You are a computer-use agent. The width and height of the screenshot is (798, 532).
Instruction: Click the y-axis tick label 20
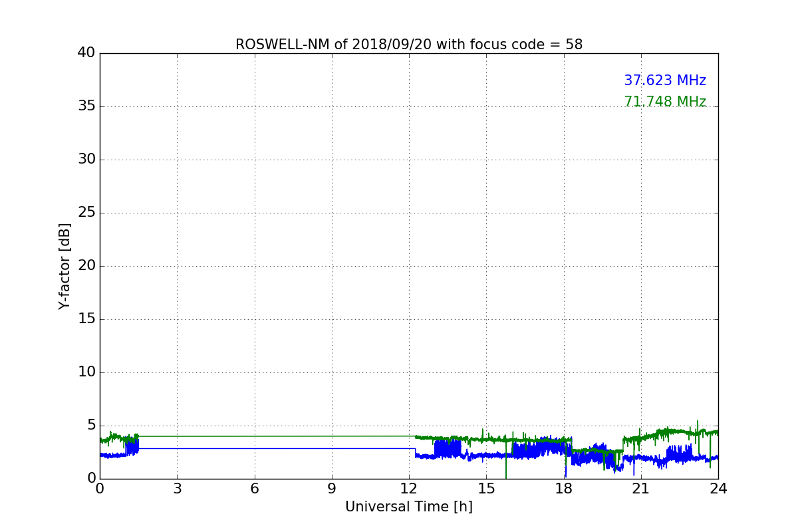pyautogui.click(x=86, y=266)
